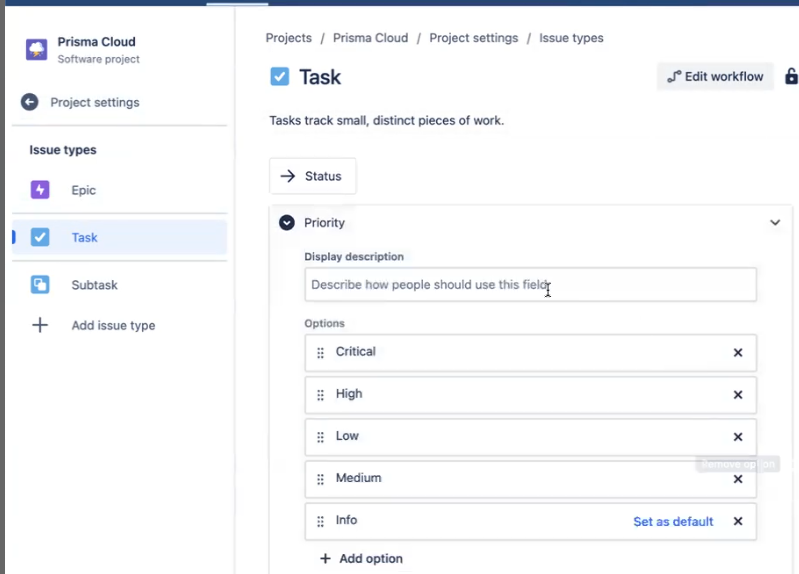Click the round Priority dropdown field icon

click(287, 223)
